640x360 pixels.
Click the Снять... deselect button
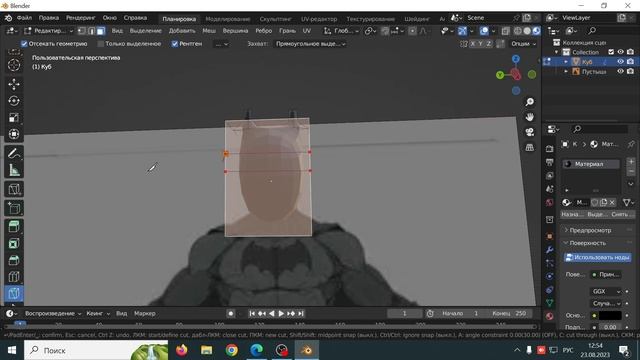pyautogui.click(x=622, y=214)
